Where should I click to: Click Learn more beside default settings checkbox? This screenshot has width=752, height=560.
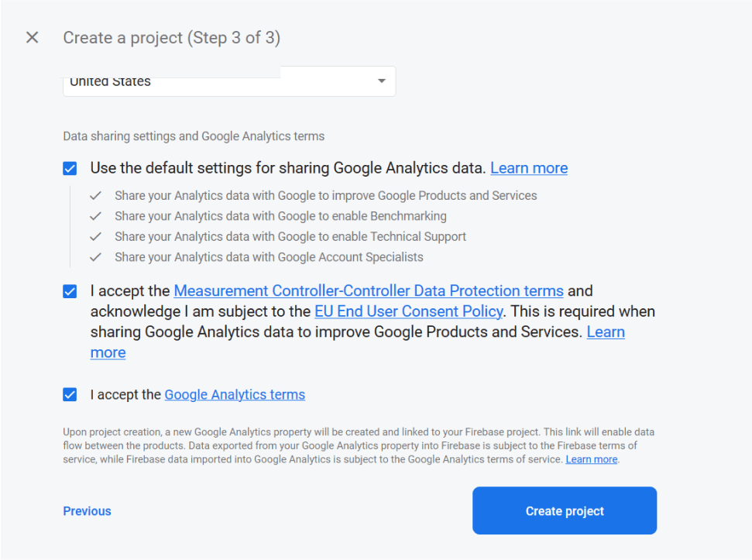[529, 168]
